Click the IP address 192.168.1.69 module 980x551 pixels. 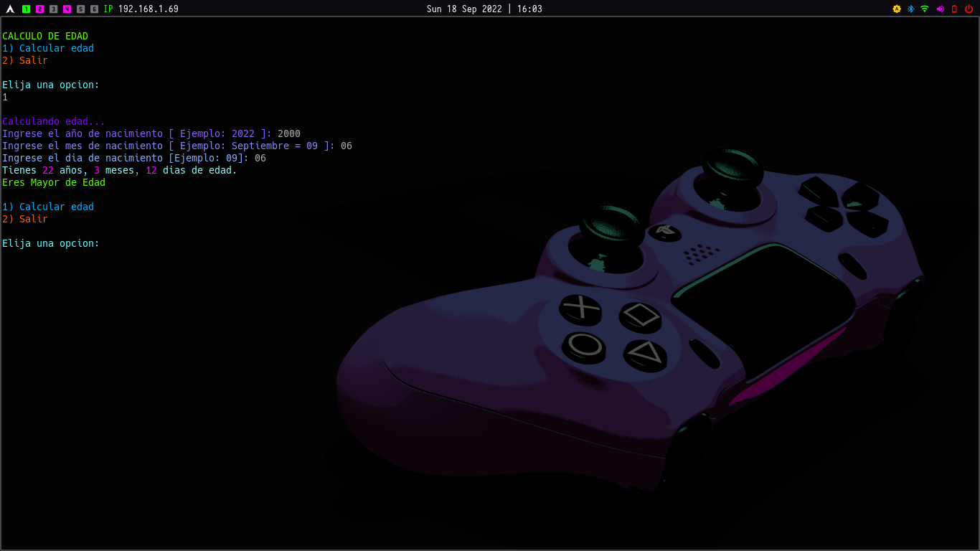[x=141, y=9]
